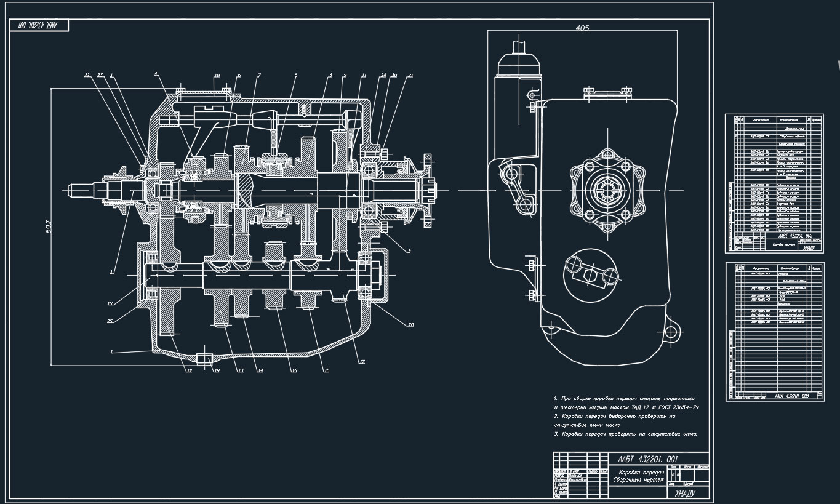Select callout number 13
Image resolution: width=840 pixels, height=504 pixels.
click(241, 370)
